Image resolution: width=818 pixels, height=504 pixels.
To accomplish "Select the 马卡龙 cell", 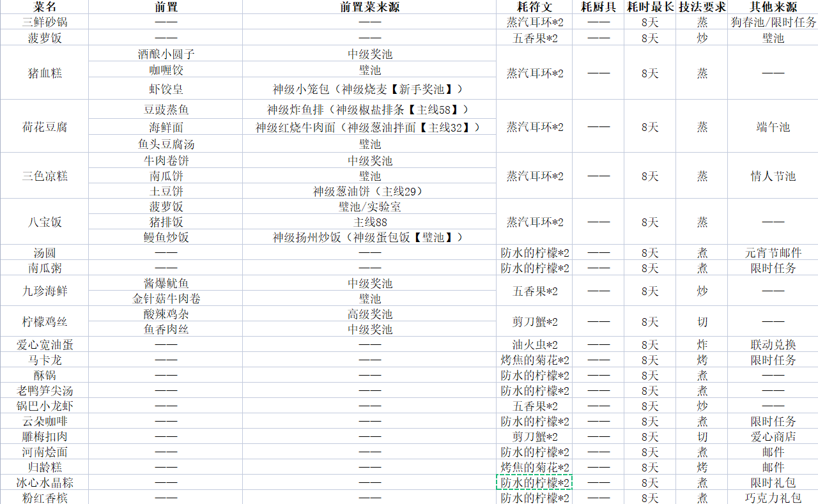I will [x=45, y=360].
